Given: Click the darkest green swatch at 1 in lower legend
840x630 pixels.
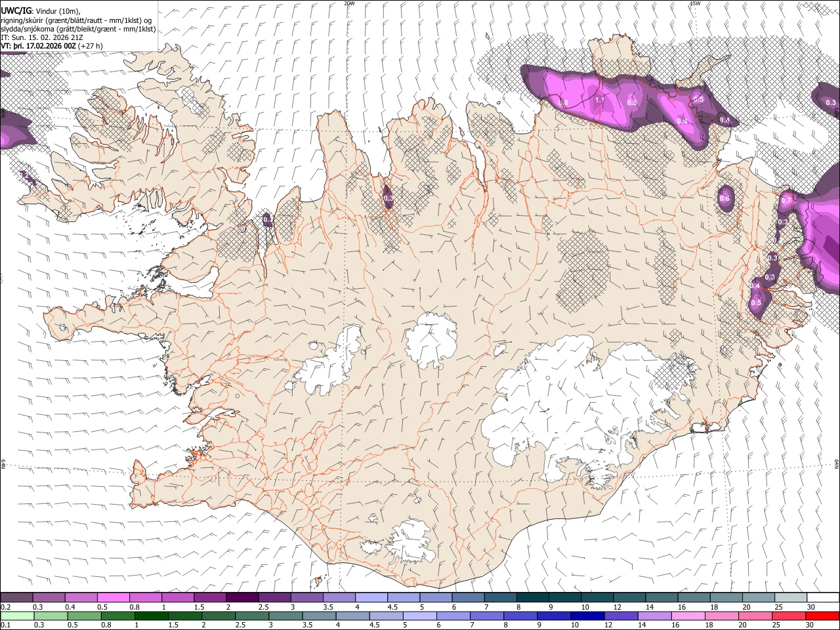Looking at the screenshot, I should 151,616.
